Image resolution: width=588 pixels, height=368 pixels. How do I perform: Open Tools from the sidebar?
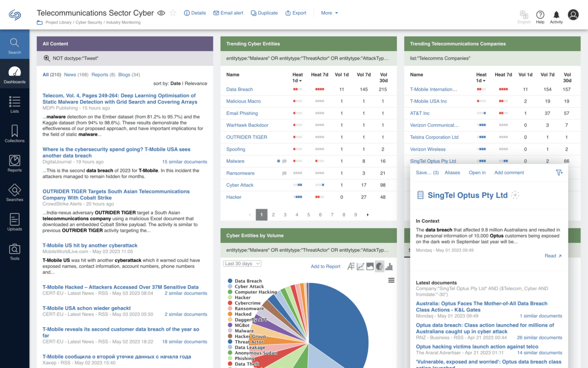click(15, 252)
